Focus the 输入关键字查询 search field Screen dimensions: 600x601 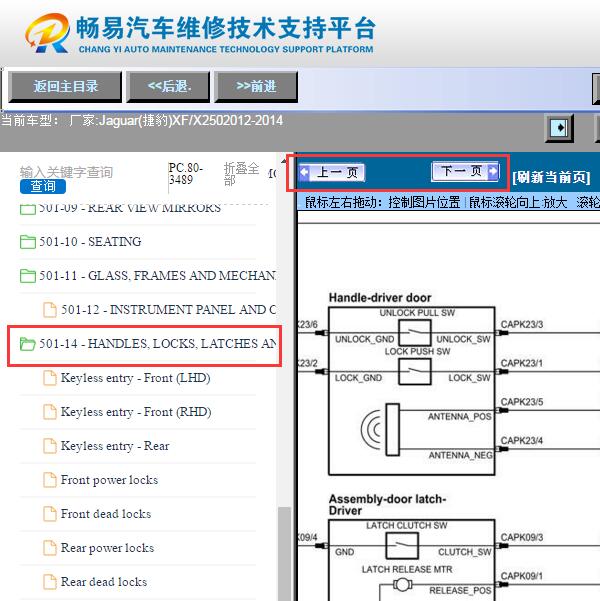66,172
